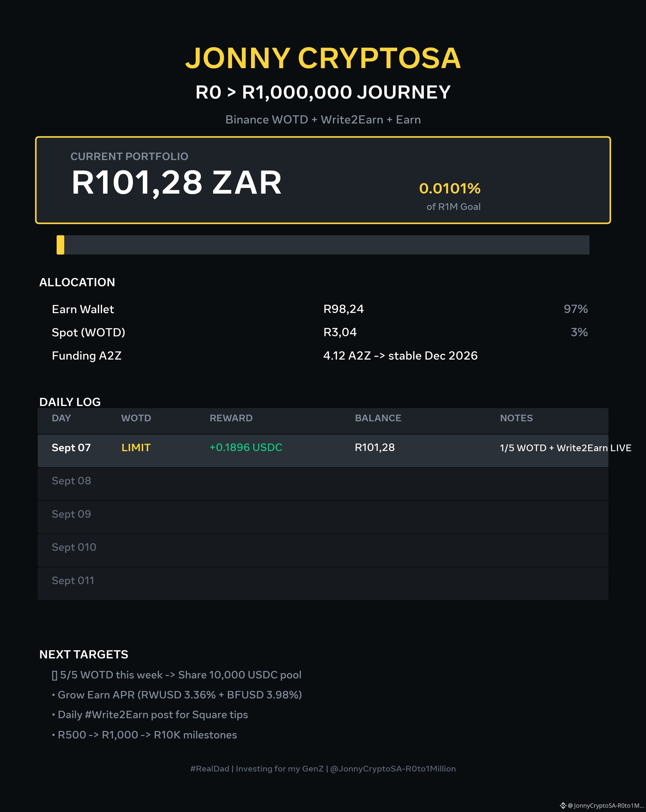Viewport: 646px width, 812px height.
Task: Click the Binance logo icon in watermark
Action: tap(563, 806)
